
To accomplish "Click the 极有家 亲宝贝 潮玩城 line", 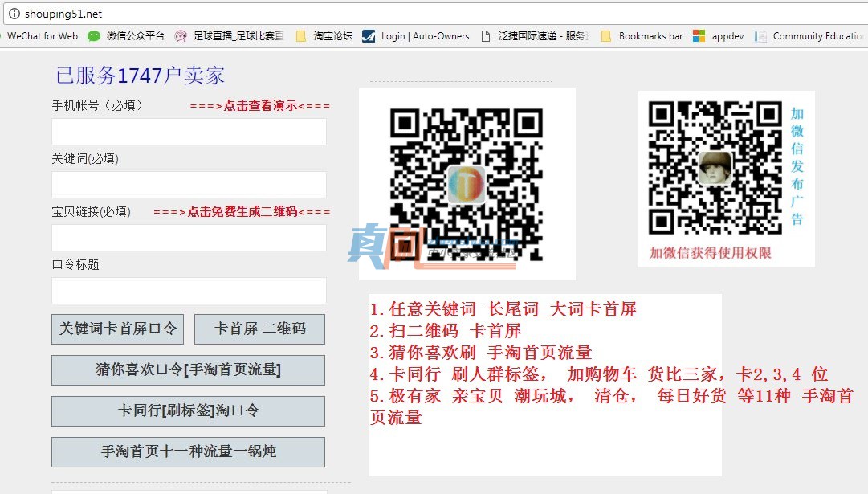I will click(612, 406).
